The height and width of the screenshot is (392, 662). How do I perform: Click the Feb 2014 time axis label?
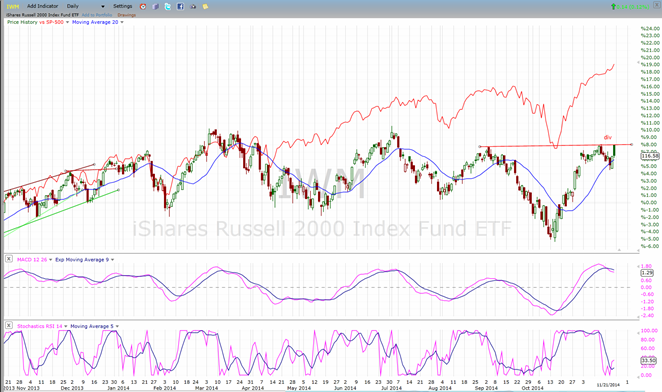pos(164,388)
